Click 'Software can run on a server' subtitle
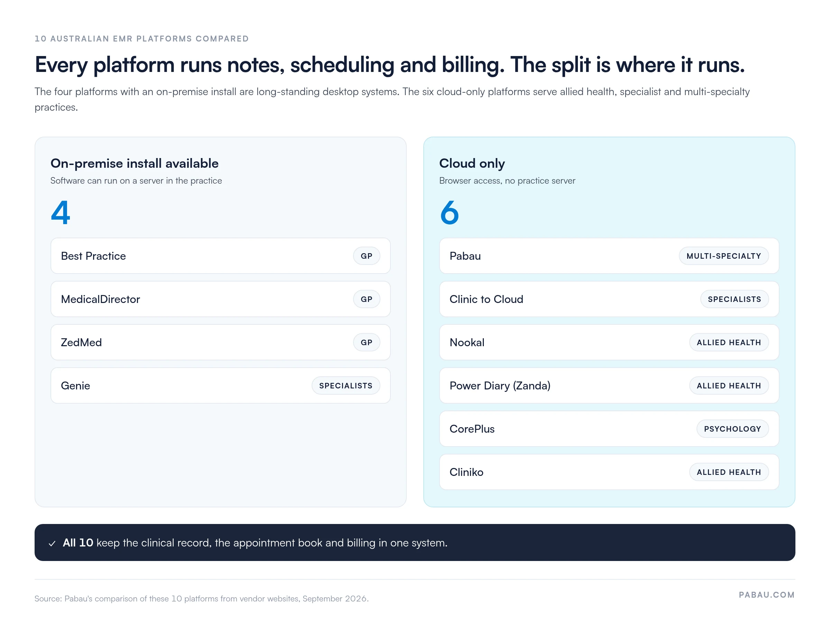The image size is (830, 644). click(x=136, y=181)
